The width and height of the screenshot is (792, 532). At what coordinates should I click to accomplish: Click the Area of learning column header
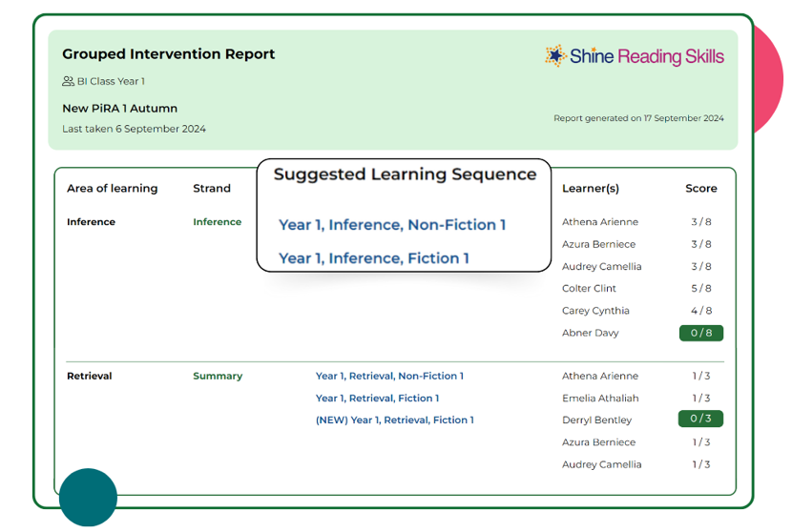pyautogui.click(x=112, y=189)
